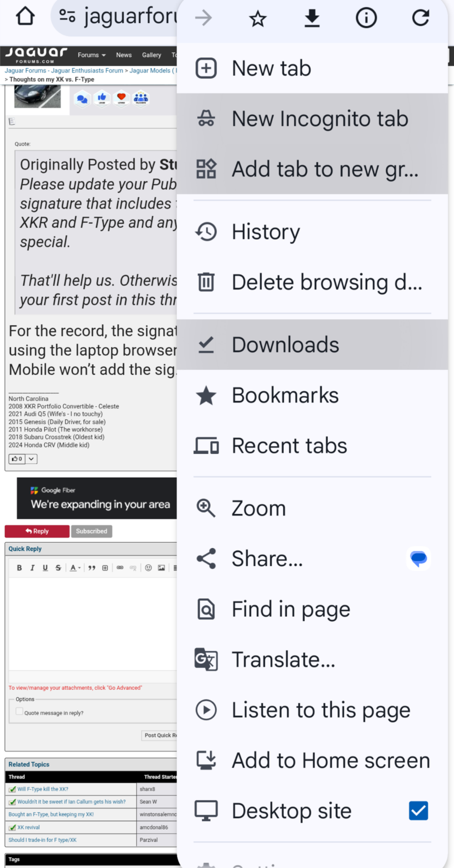Viewport: 454px width, 868px height.
Task: Reload the page with refresh icon
Action: pos(420,18)
